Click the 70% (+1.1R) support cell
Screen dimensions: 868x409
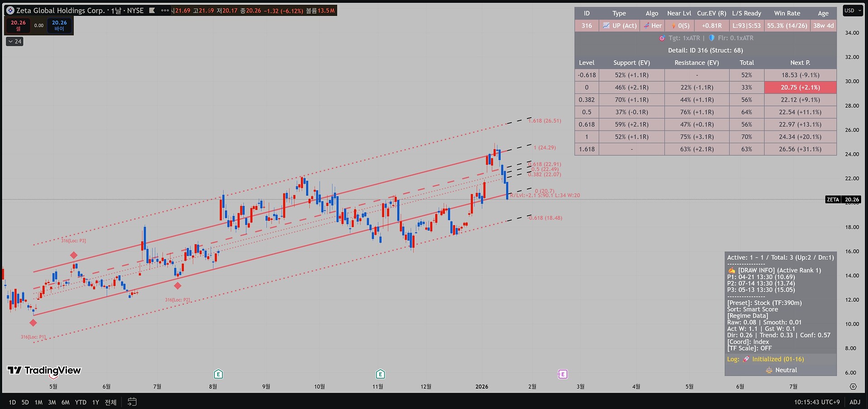pyautogui.click(x=632, y=100)
